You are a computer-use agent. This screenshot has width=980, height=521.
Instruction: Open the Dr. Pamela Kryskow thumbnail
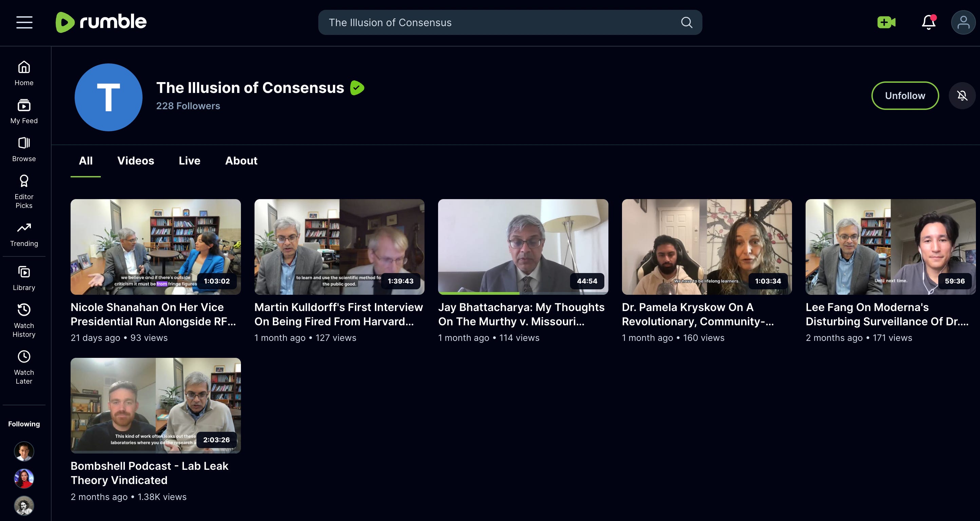pos(707,247)
